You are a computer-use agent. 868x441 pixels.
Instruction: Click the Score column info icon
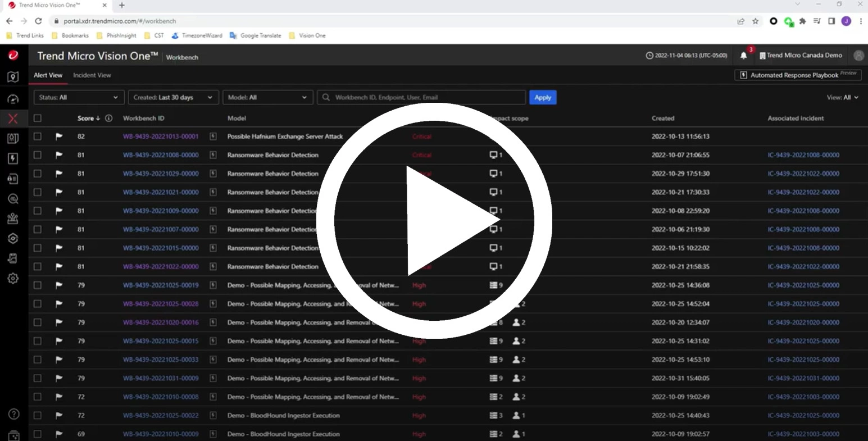click(109, 119)
